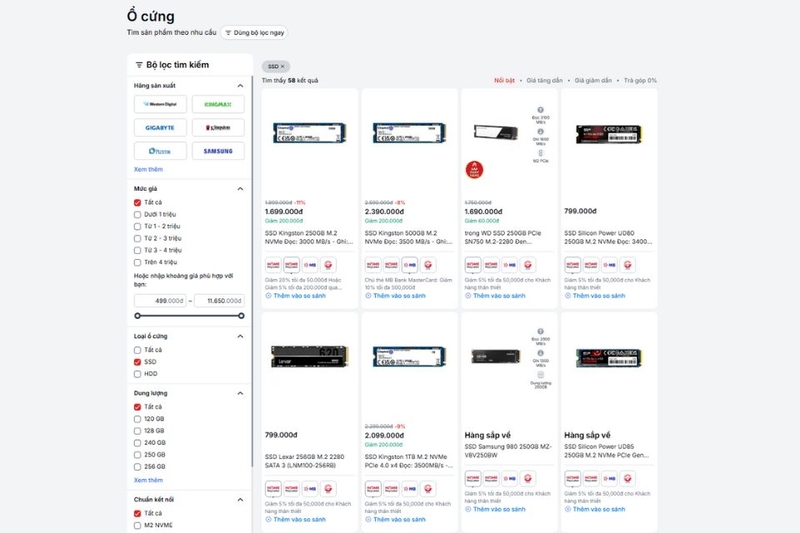Collapse the 'Hãng sản xuất' section

coord(240,86)
